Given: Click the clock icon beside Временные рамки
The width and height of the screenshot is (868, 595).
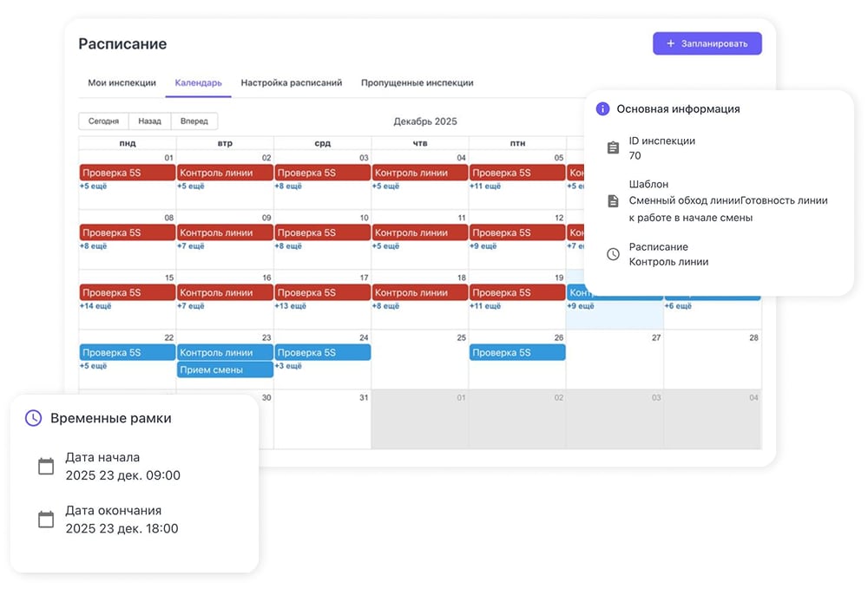Looking at the screenshot, I should 33,418.
